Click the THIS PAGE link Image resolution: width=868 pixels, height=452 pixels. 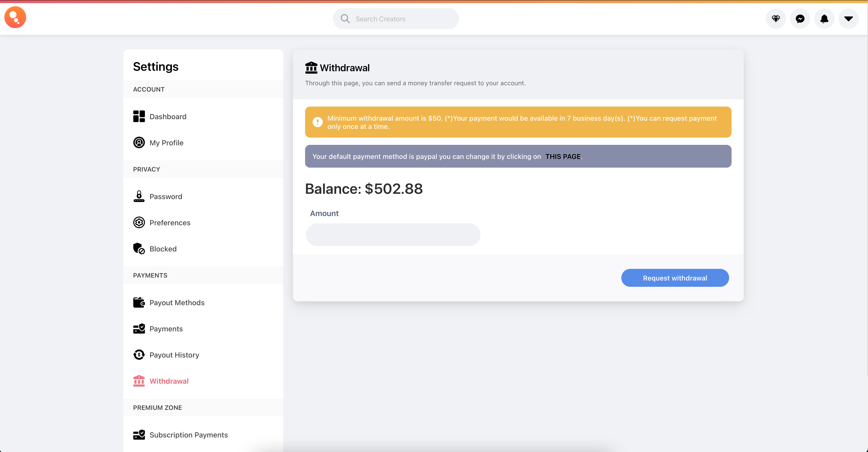click(x=563, y=157)
